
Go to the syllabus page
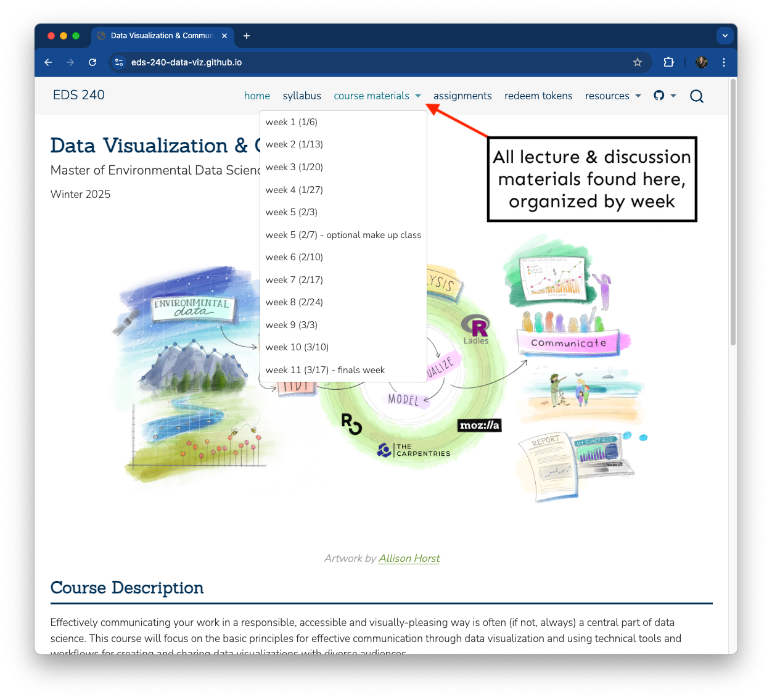tap(302, 96)
